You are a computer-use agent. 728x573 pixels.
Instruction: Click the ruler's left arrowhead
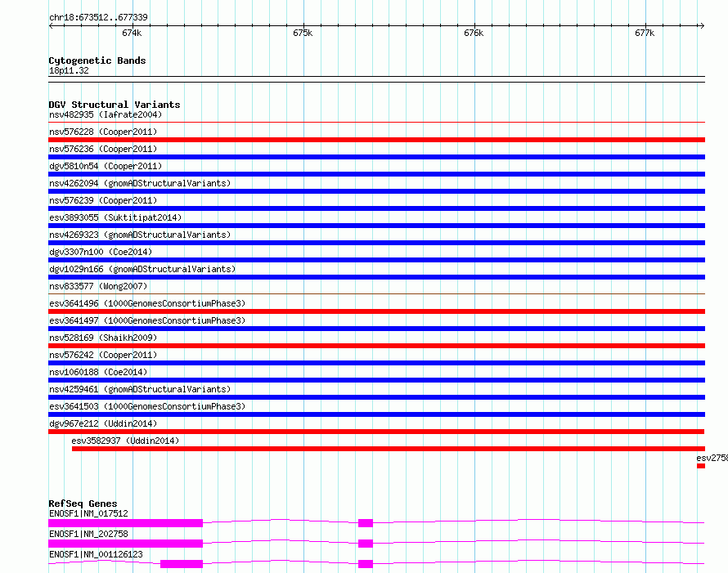pyautogui.click(x=51, y=25)
